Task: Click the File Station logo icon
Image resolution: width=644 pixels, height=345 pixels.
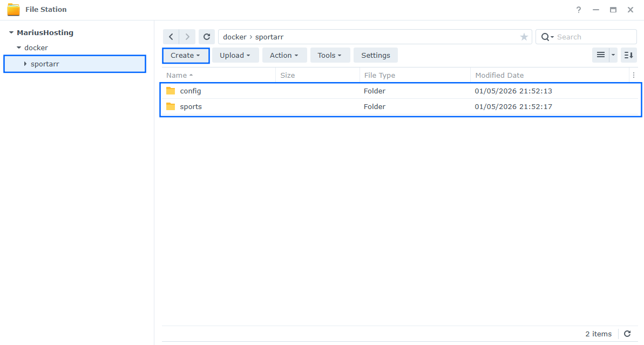Action: point(13,9)
